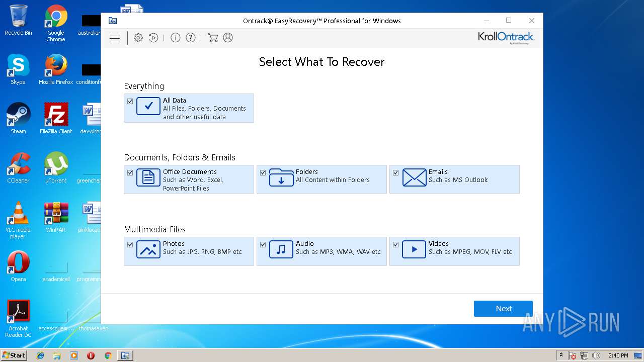The image size is (644, 362).
Task: Toggle the Office Documents checkbox
Action: (130, 172)
